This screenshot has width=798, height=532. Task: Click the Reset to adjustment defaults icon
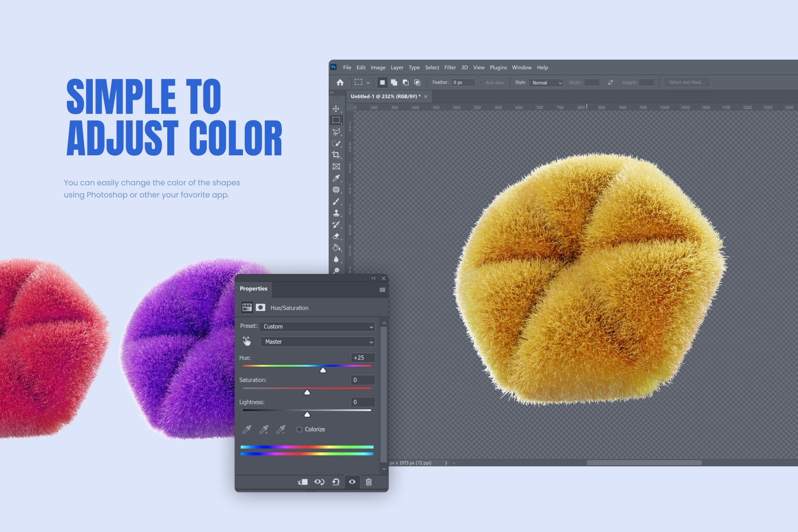pyautogui.click(x=335, y=482)
